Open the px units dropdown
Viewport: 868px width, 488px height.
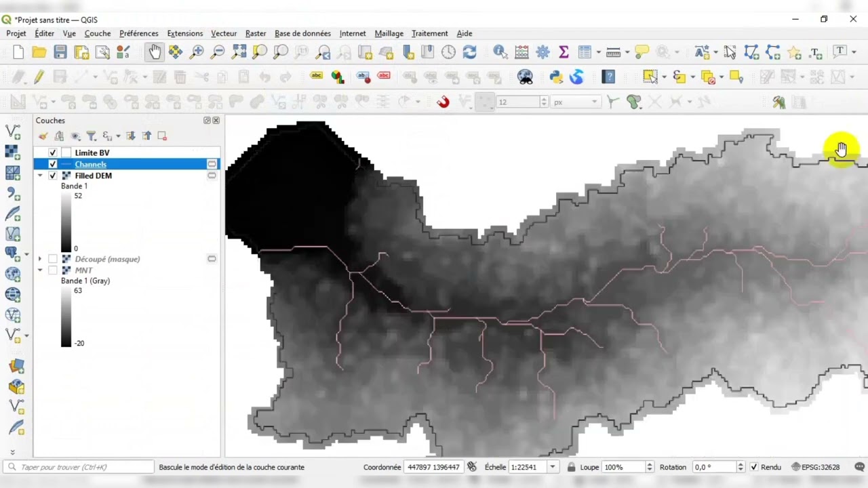[x=594, y=102]
